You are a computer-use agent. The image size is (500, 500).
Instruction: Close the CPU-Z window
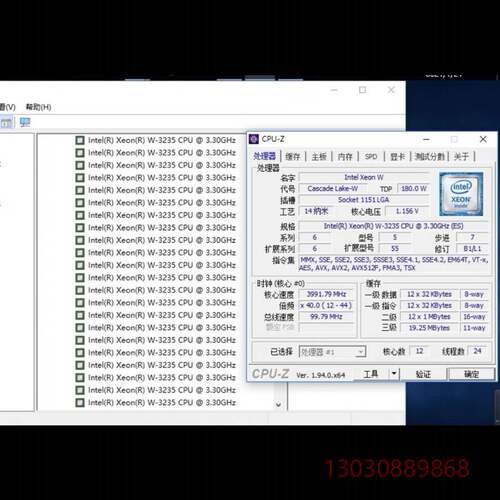(x=483, y=139)
